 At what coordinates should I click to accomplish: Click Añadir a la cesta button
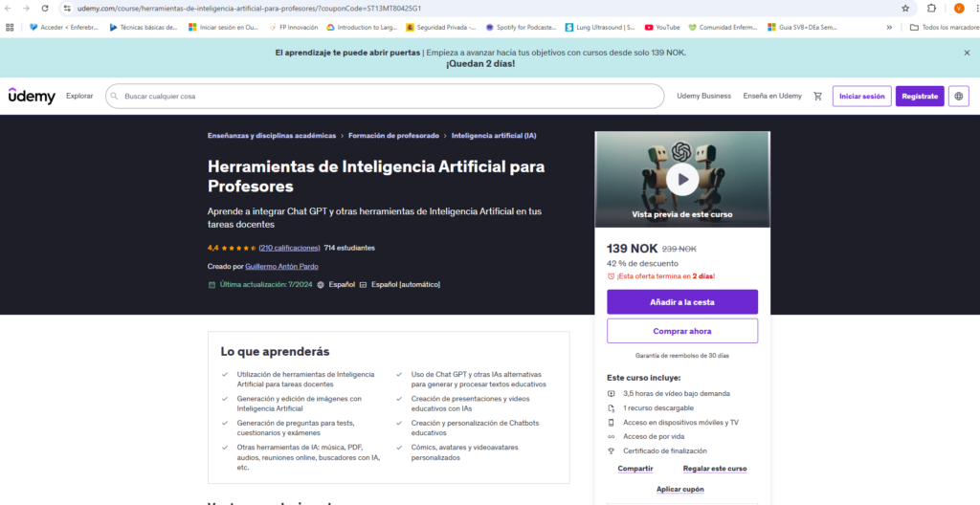[681, 302]
